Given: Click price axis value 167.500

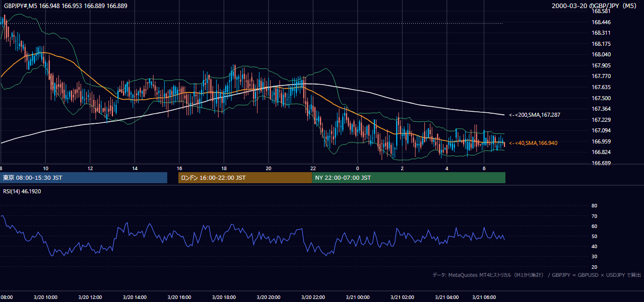Looking at the screenshot, I should pyautogui.click(x=601, y=98).
